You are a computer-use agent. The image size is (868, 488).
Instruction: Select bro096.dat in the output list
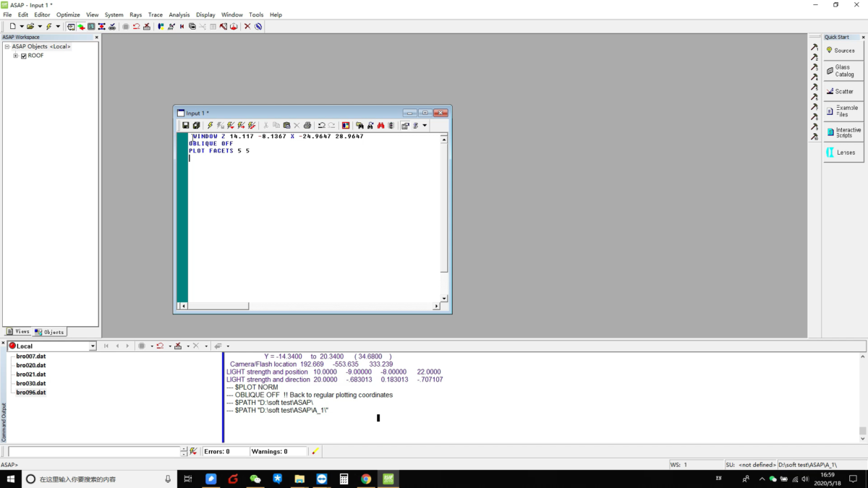pyautogui.click(x=31, y=393)
